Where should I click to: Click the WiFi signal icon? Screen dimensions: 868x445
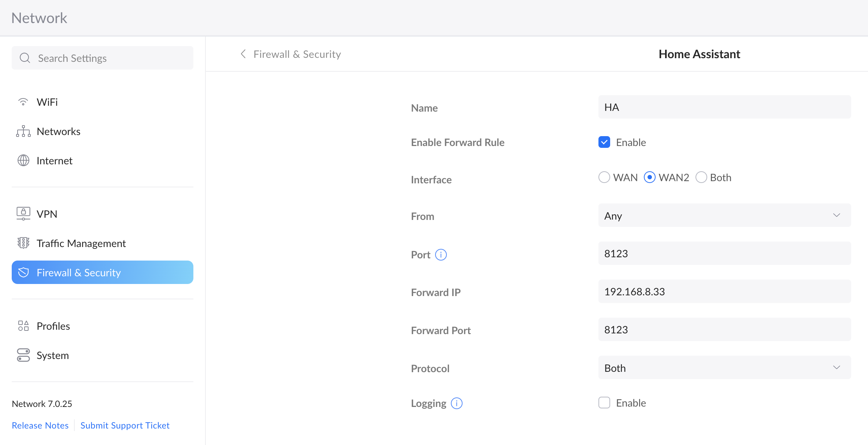(23, 102)
